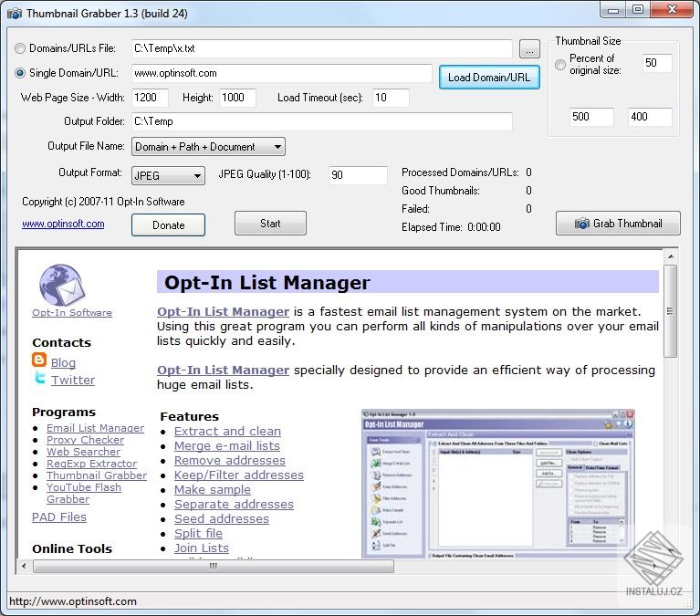Click the horizontal scrollbar left arrow
The width and height of the screenshot is (700, 616).
pos(24,566)
